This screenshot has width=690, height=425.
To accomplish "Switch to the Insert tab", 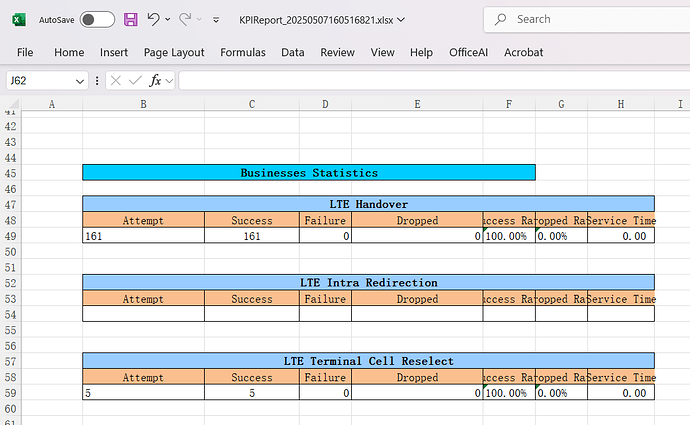I will [x=114, y=52].
